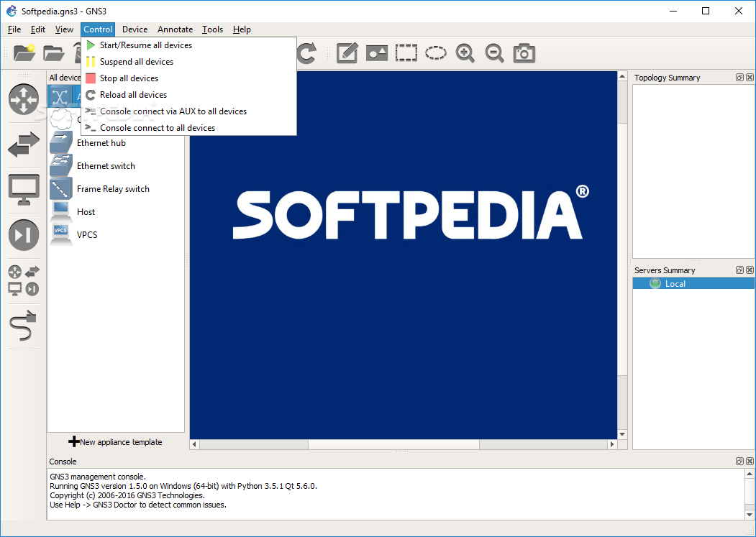Choose Stop all devices
Image resolution: width=756 pixels, height=537 pixels.
pyautogui.click(x=188, y=78)
